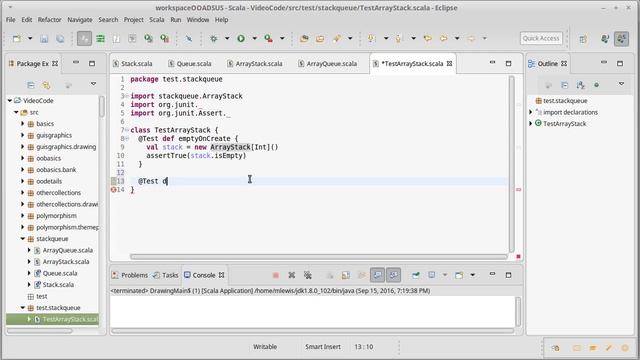
Task: Open the Scala menu
Action: [x=156, y=20]
